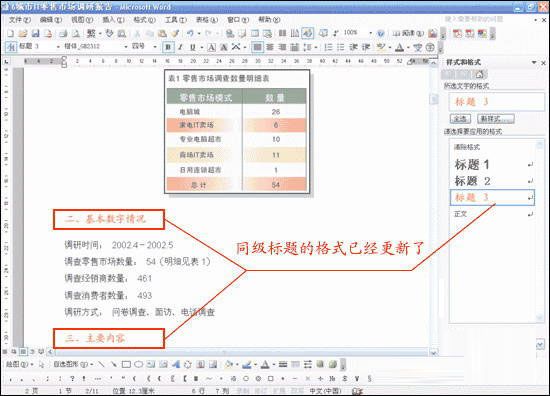The width and height of the screenshot is (550, 396).
Task: Toggle bulleted list formatting
Action: (341, 47)
